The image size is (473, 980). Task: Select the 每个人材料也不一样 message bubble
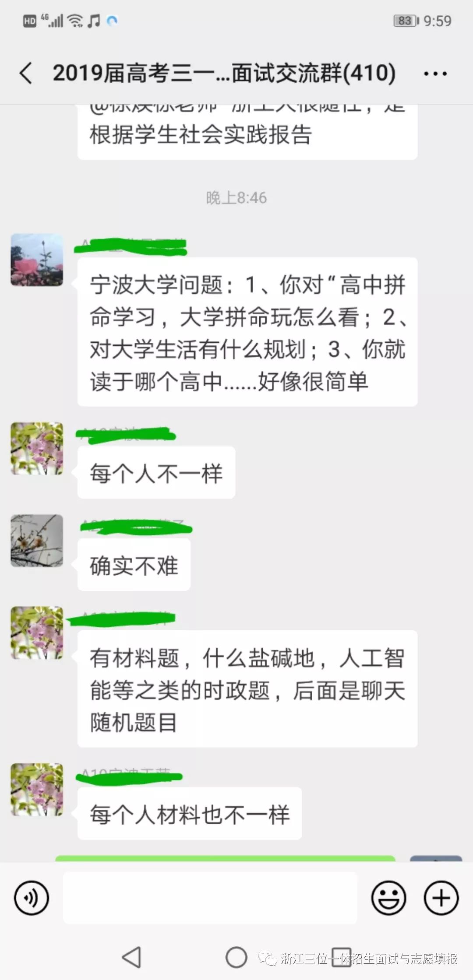[190, 813]
